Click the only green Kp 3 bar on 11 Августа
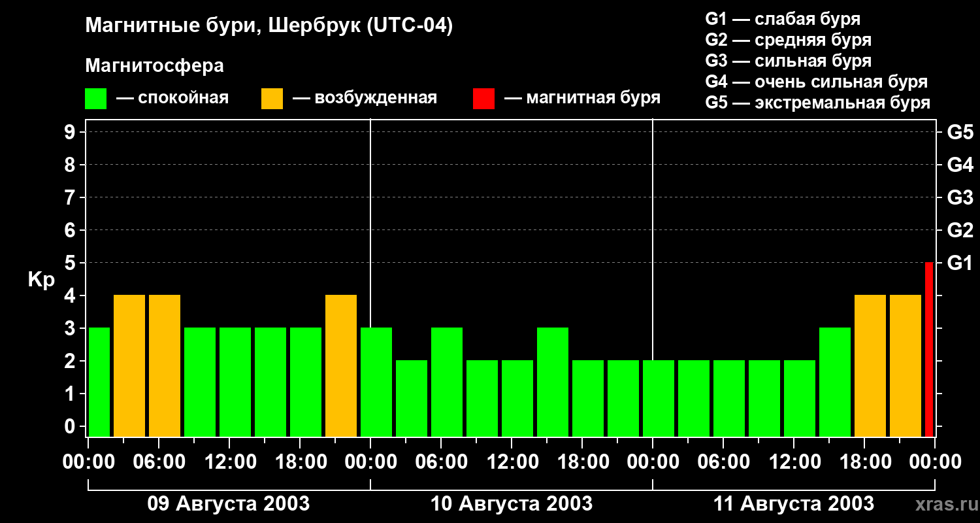Viewport: 980px width, 523px height. click(835, 382)
